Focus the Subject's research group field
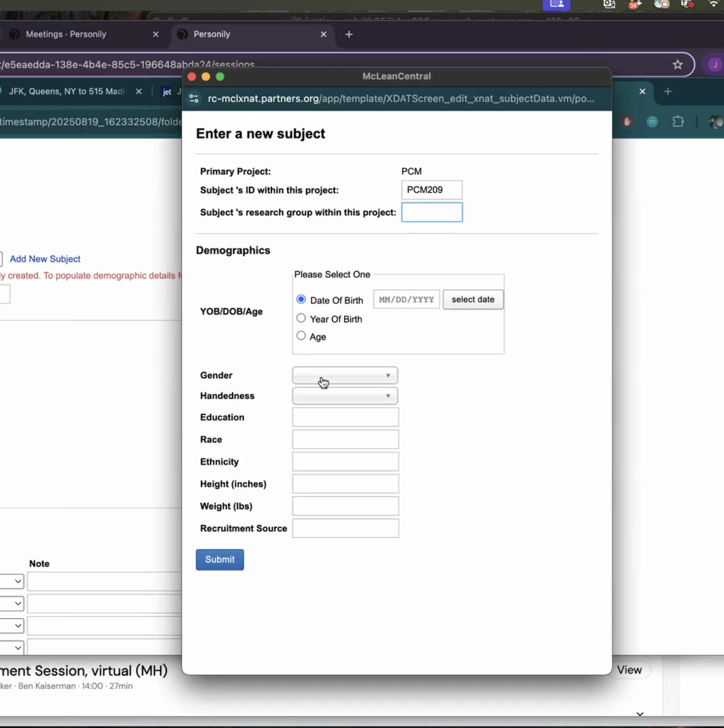 pyautogui.click(x=432, y=212)
